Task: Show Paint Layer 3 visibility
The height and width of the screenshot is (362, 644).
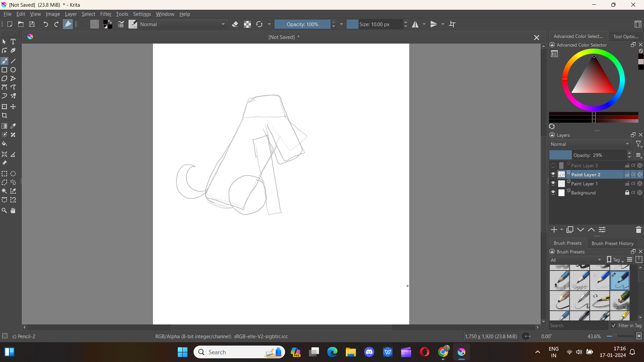Action: (553, 166)
